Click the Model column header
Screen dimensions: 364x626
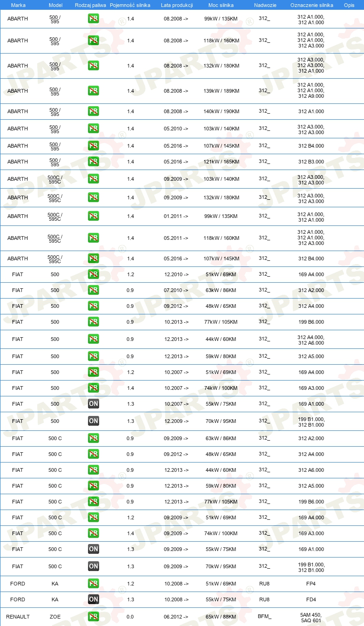(x=55, y=5)
